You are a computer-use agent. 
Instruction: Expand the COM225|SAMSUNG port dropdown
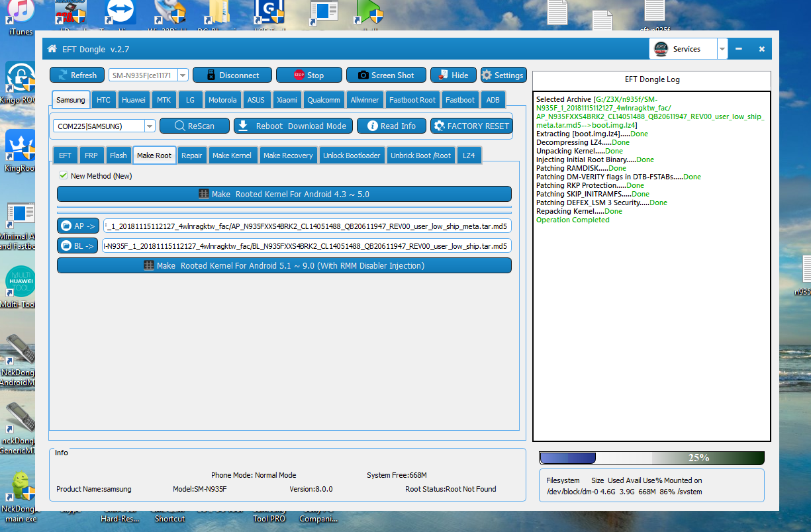tap(150, 126)
